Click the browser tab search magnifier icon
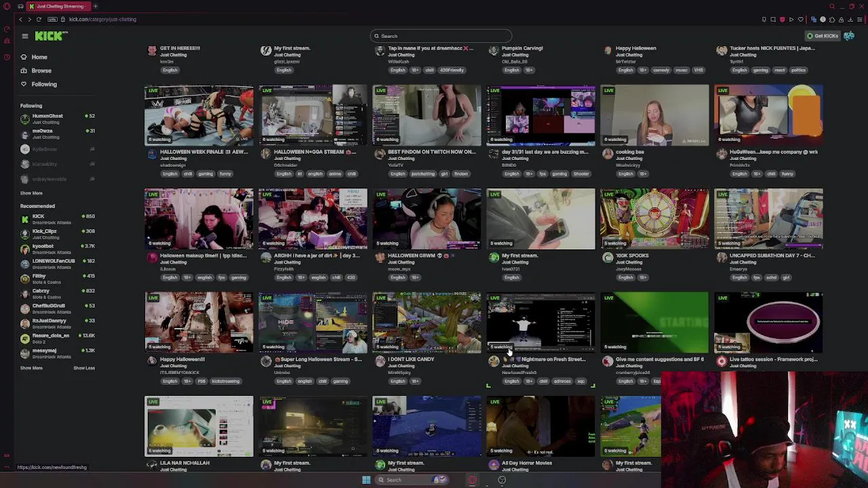 832,6
